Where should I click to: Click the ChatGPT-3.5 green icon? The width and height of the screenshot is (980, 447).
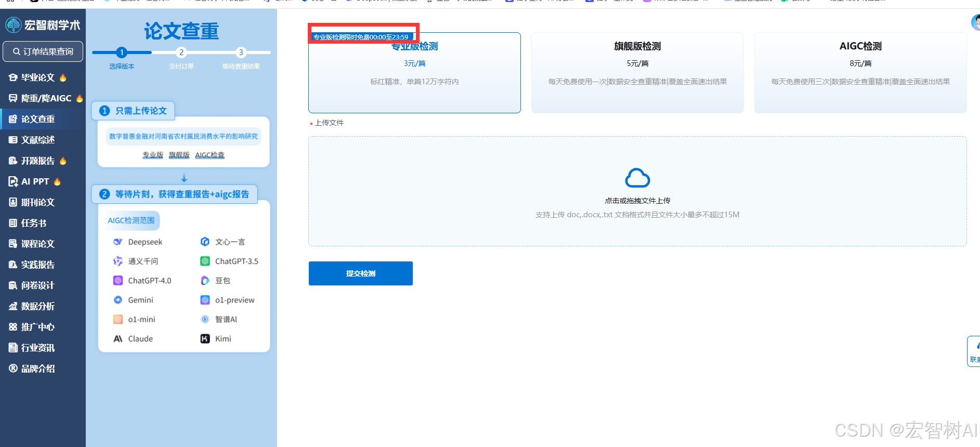[205, 261]
